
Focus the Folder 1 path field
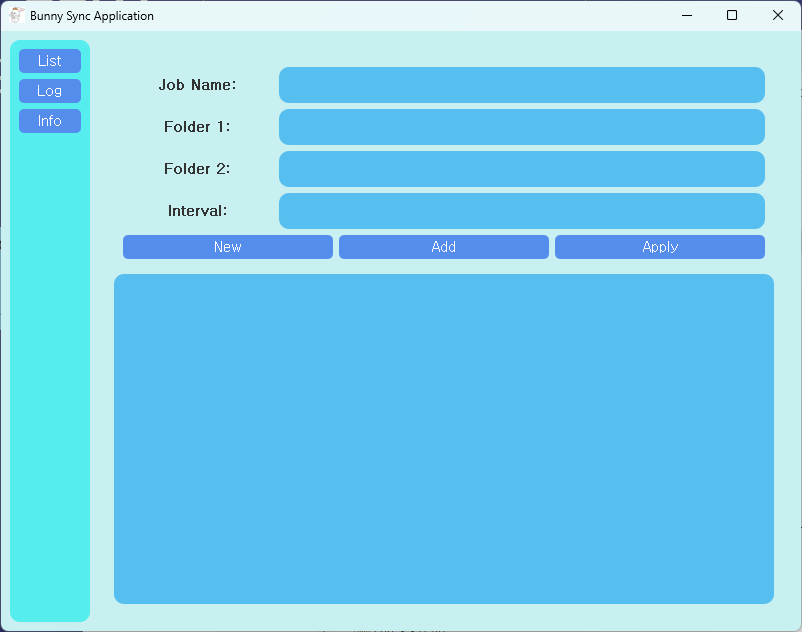click(521, 127)
